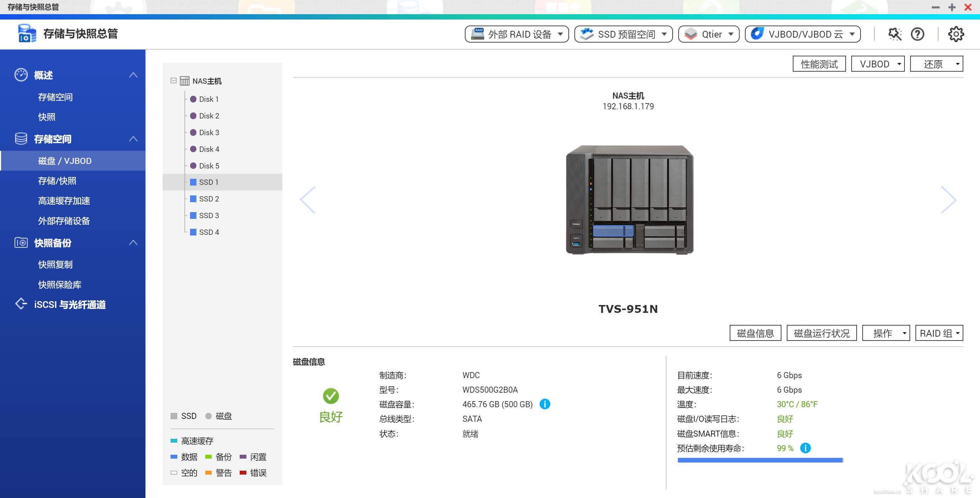Collapse the NAS主机 tree node

click(x=173, y=80)
